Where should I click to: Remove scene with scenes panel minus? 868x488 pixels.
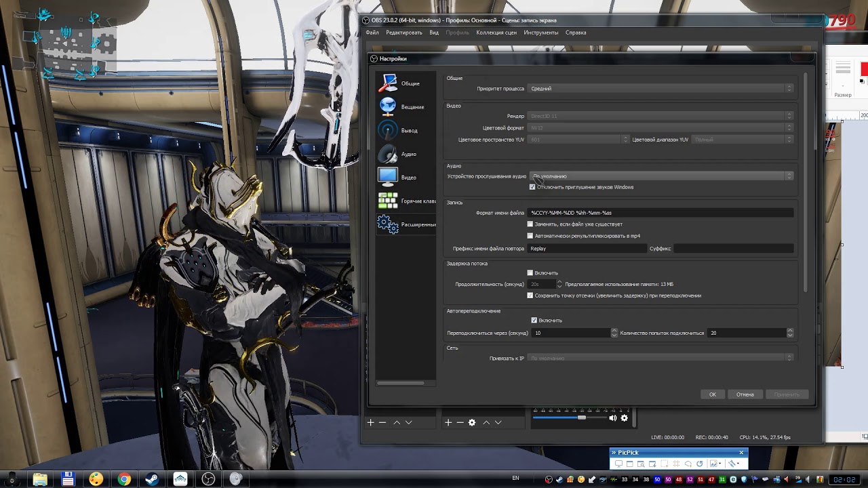click(x=382, y=422)
